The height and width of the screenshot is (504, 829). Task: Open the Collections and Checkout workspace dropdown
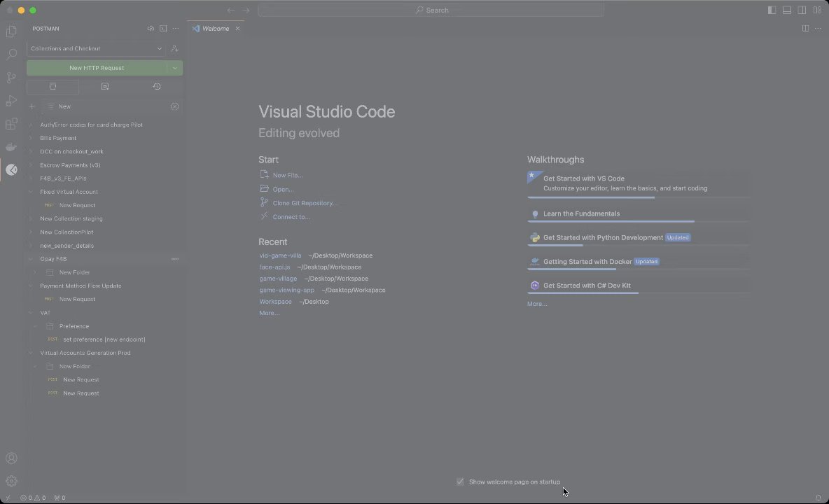(96, 48)
